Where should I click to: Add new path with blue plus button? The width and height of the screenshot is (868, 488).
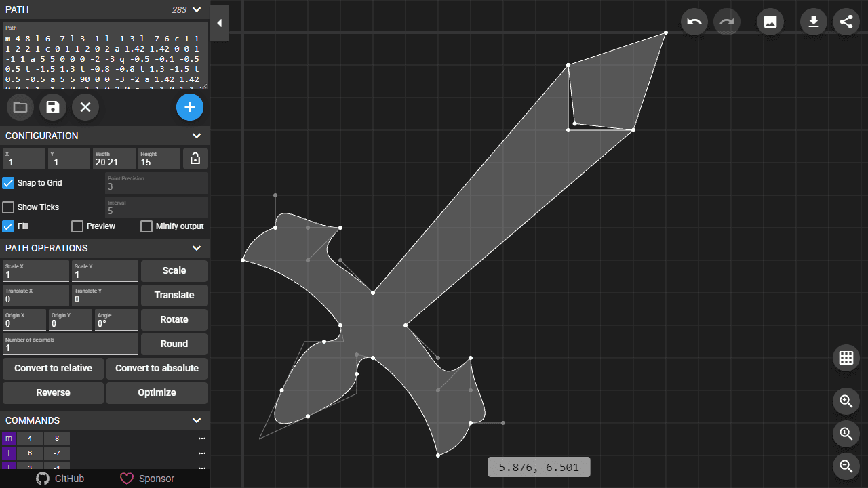coord(190,107)
